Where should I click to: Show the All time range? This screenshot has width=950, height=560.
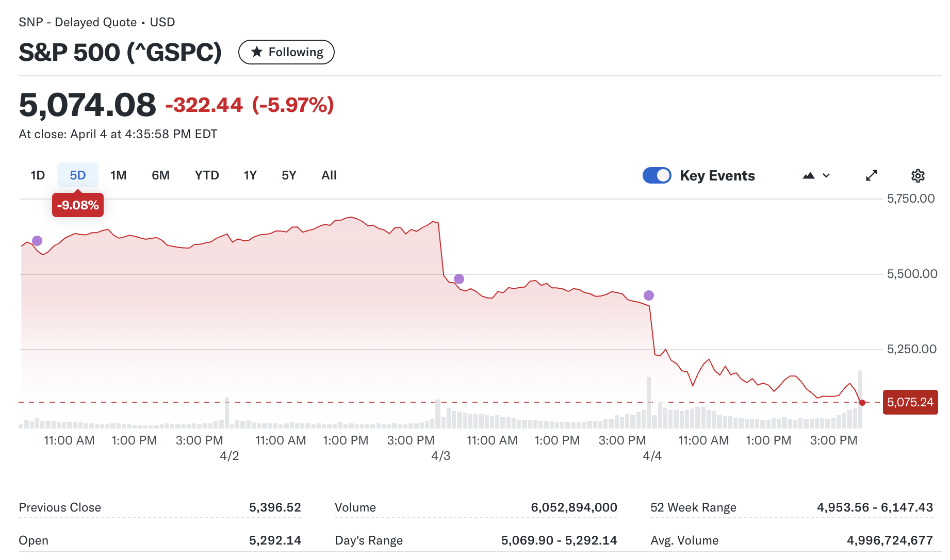[x=329, y=175]
